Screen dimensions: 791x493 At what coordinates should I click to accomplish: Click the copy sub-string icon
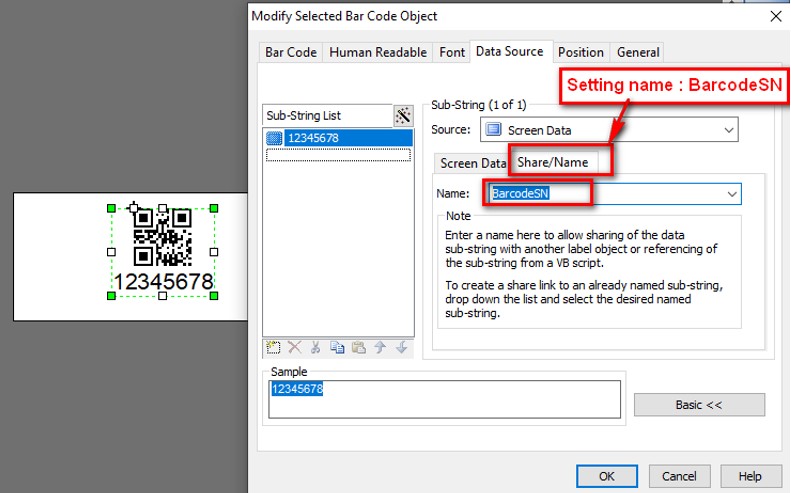(337, 347)
